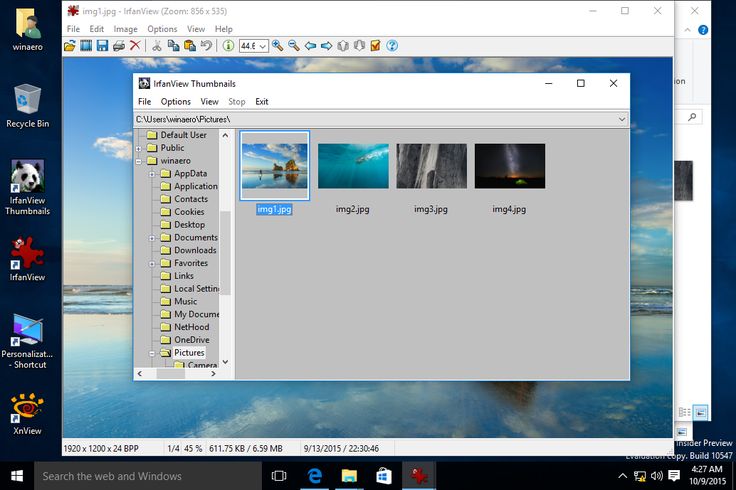Click the folder tree scroll up arrow
Screen dimensions: 736x490
click(225, 135)
